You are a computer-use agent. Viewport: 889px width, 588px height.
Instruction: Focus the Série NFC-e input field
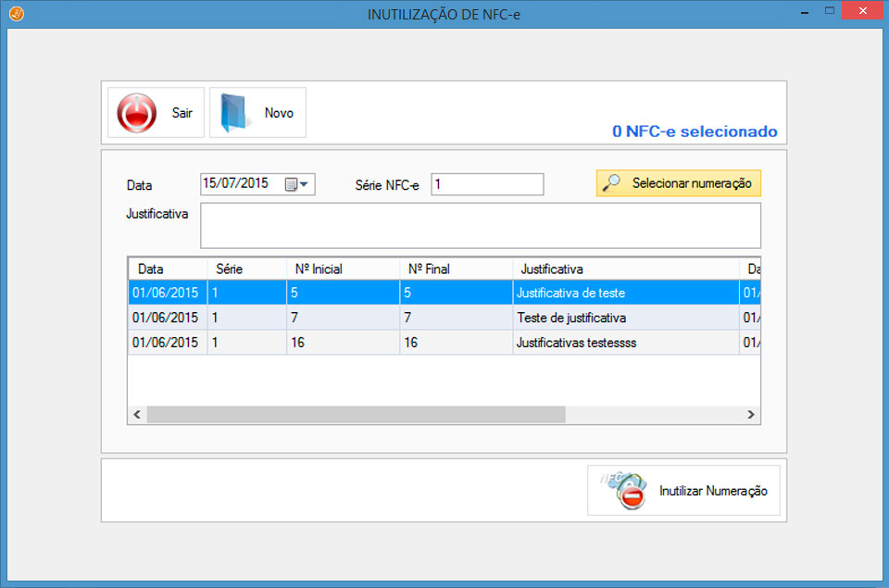pos(487,184)
